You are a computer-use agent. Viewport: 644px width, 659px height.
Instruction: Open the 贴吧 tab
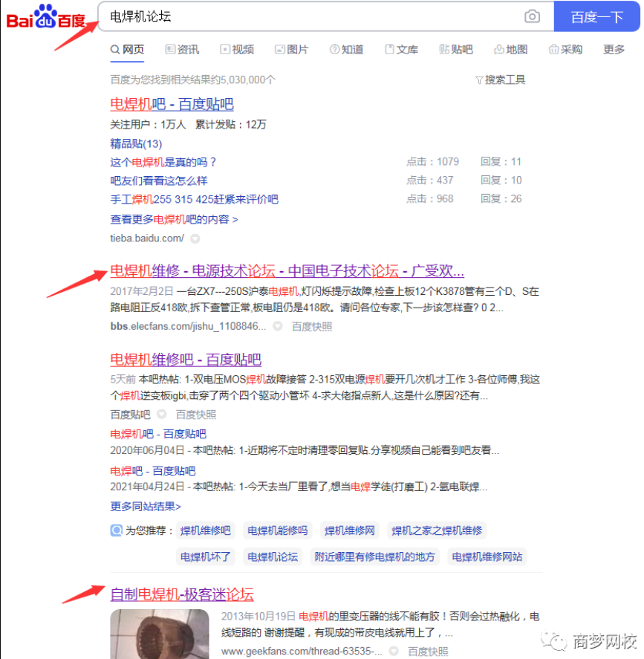(x=456, y=50)
